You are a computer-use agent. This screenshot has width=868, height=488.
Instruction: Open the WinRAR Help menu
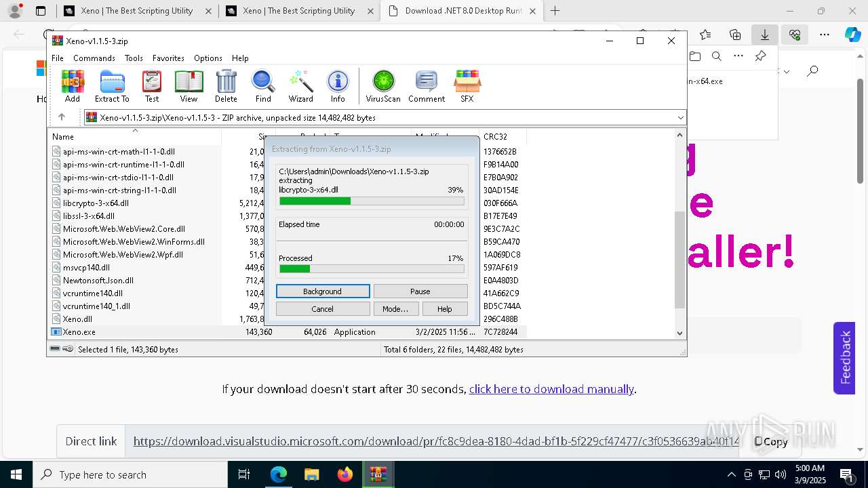240,58
